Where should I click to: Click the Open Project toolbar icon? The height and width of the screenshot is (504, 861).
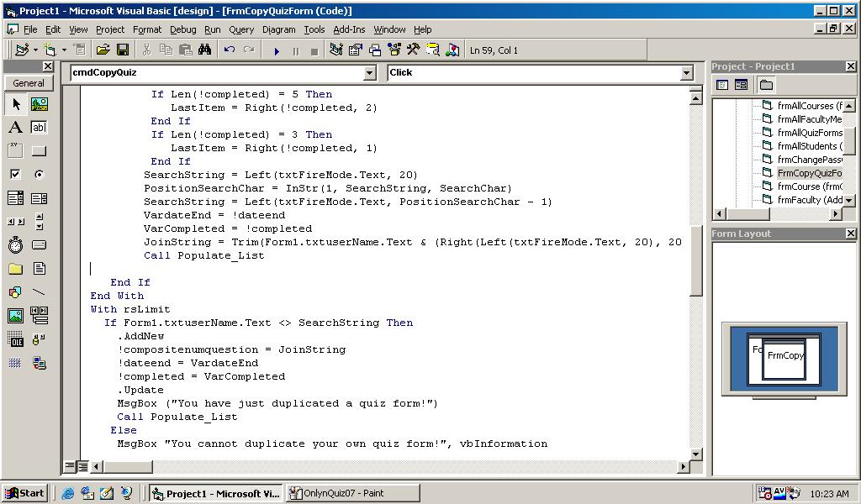(x=103, y=50)
